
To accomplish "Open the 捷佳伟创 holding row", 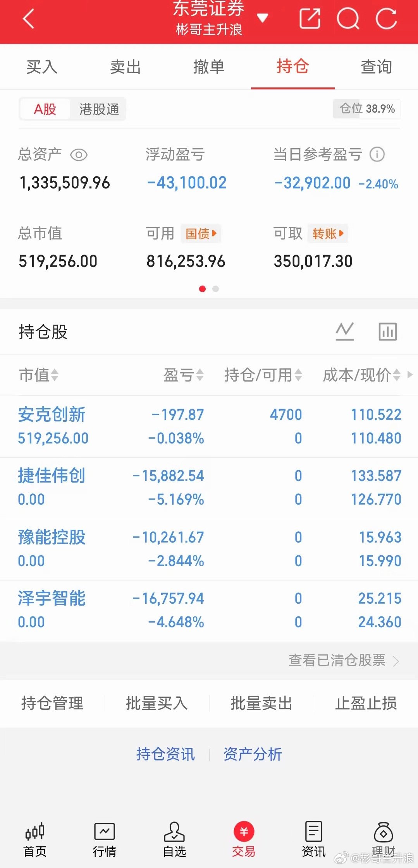I will 209,488.
